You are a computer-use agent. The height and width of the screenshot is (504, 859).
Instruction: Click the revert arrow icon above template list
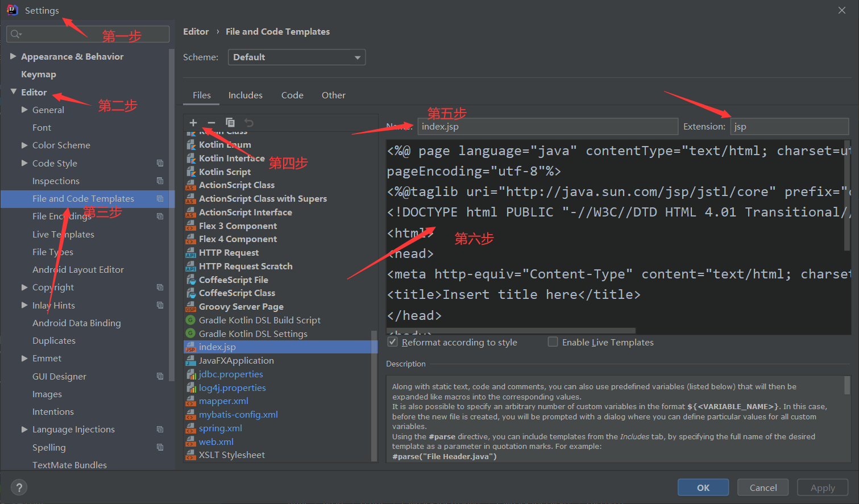pyautogui.click(x=248, y=122)
